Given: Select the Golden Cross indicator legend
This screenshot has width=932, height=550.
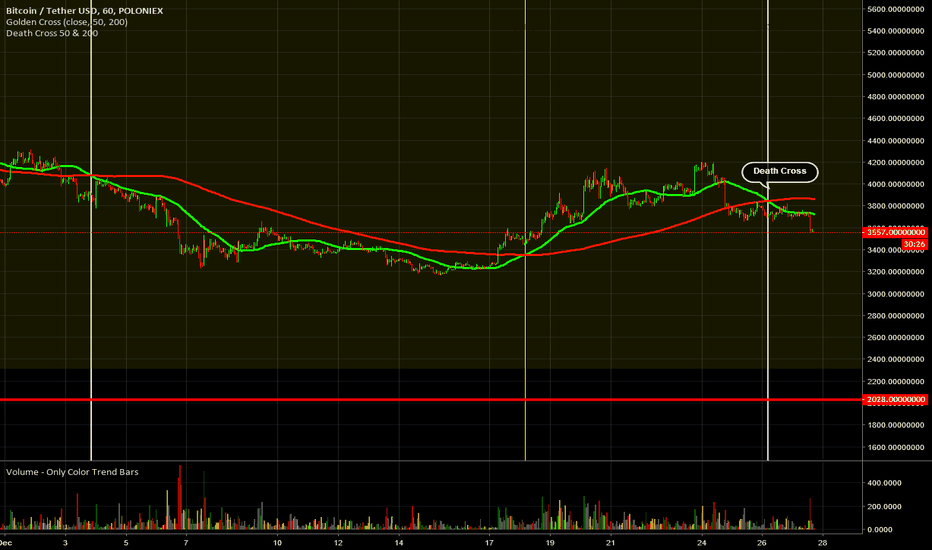Looking at the screenshot, I should [67, 22].
